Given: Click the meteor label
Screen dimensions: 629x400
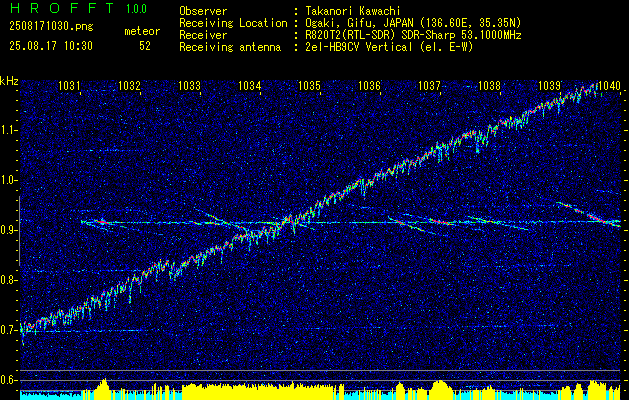Looking at the screenshot, I should tap(142, 31).
